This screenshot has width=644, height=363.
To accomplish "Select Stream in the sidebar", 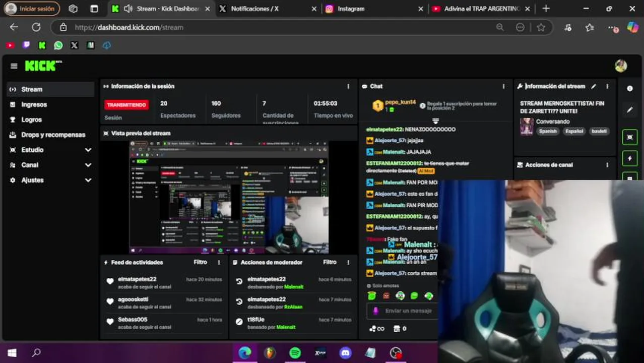I will click(x=50, y=89).
